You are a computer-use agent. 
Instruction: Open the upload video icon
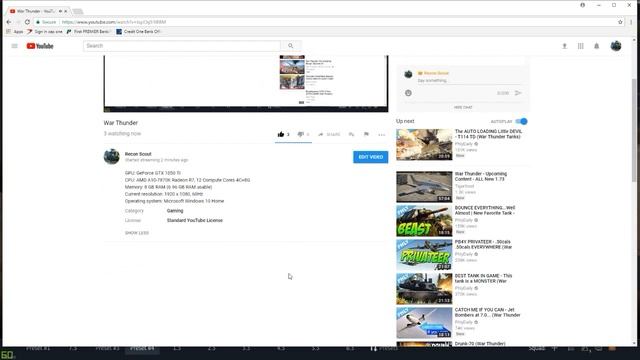[564, 46]
